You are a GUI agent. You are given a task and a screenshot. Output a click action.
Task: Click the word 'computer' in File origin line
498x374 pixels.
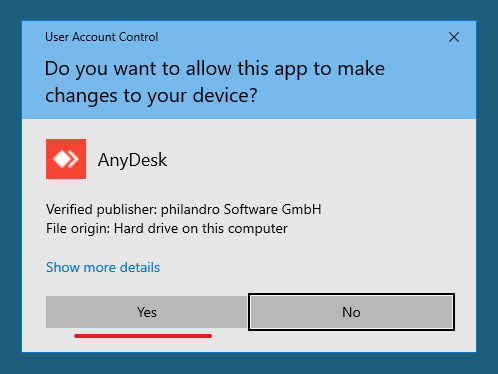258,229
